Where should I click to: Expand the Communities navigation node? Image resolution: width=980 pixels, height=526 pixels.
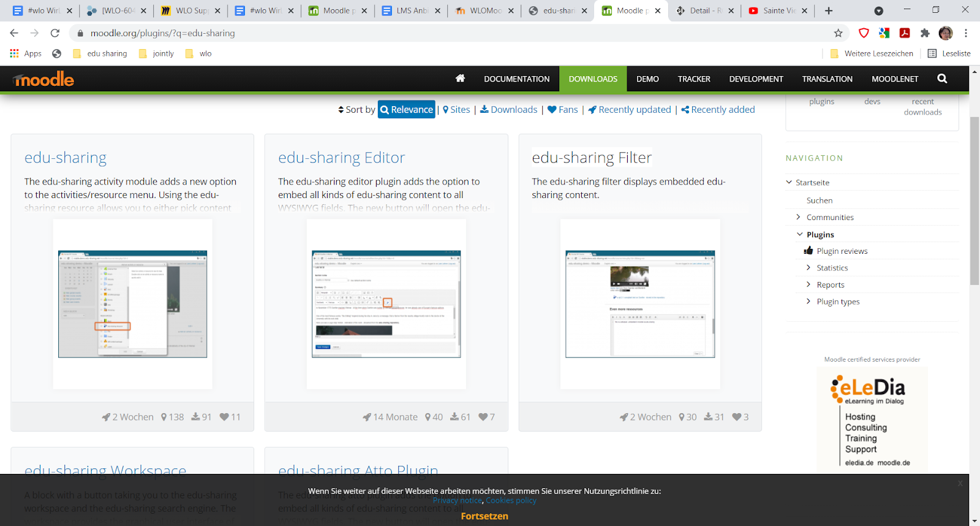(x=798, y=217)
